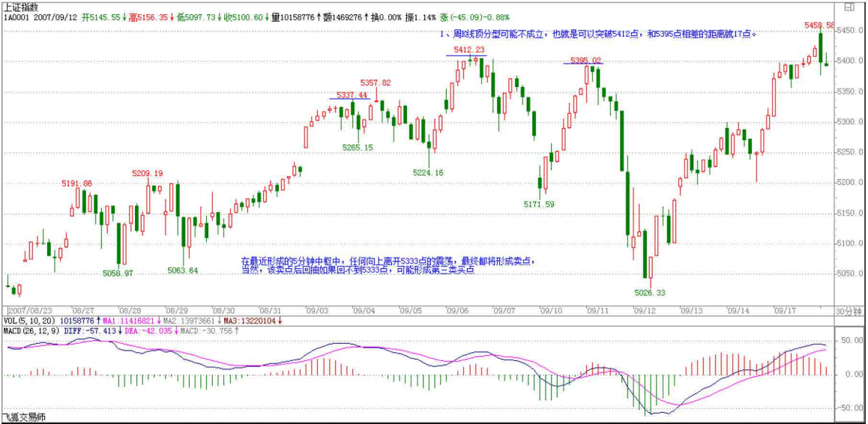The height and width of the screenshot is (424, 868).
Task: Click the 5395.02 peak marker label
Action: point(585,60)
